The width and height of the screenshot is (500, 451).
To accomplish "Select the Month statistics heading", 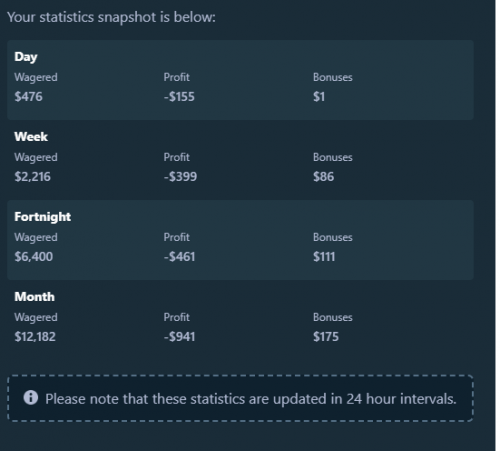I will 34,297.
